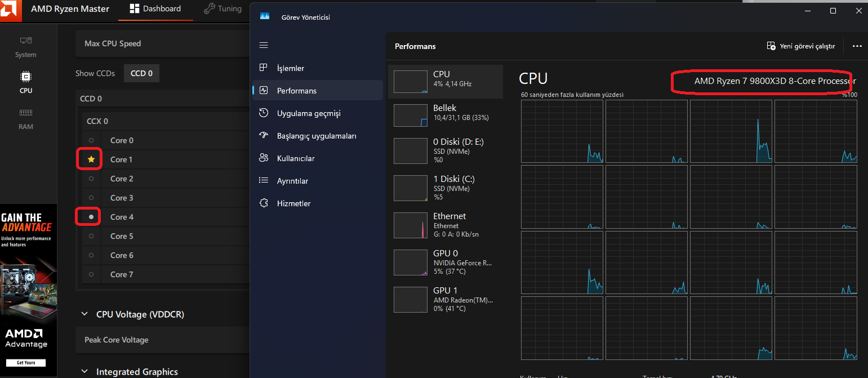Select RAM in Ryzen Master sidebar
This screenshot has width=868, height=378.
tap(26, 119)
